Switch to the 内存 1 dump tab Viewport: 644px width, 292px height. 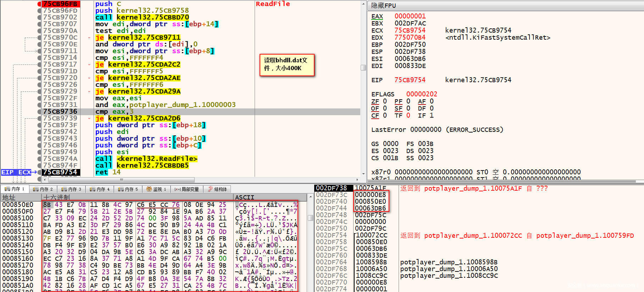15,189
